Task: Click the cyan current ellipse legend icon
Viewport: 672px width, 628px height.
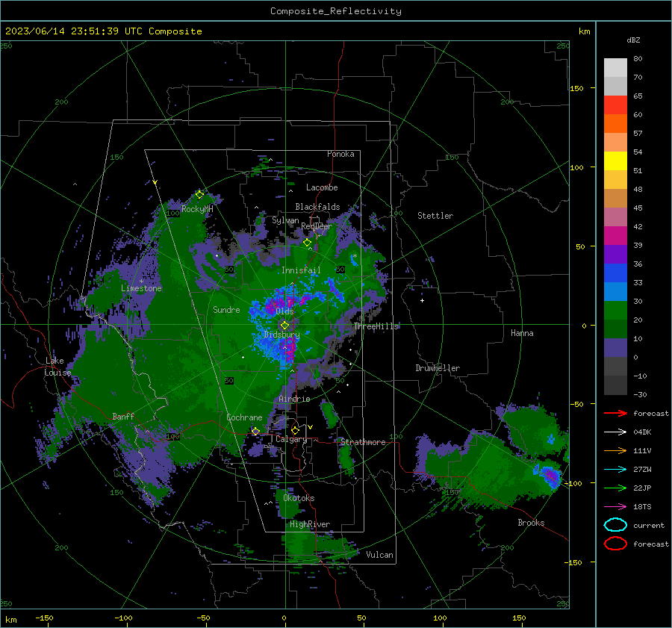Action: (x=615, y=525)
